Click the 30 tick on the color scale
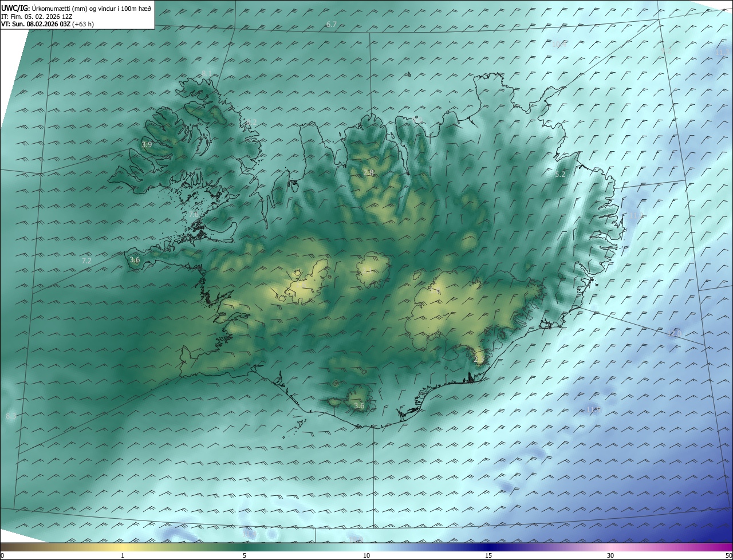 [x=610, y=555]
